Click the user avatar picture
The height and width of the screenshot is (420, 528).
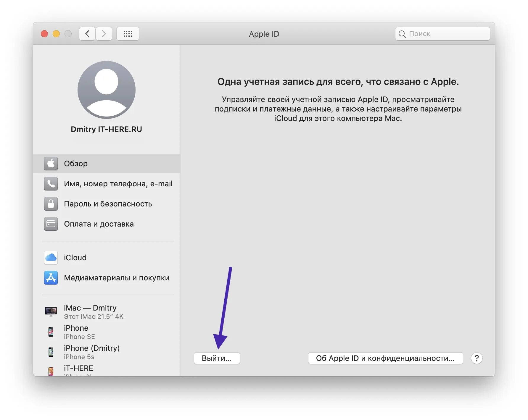107,90
